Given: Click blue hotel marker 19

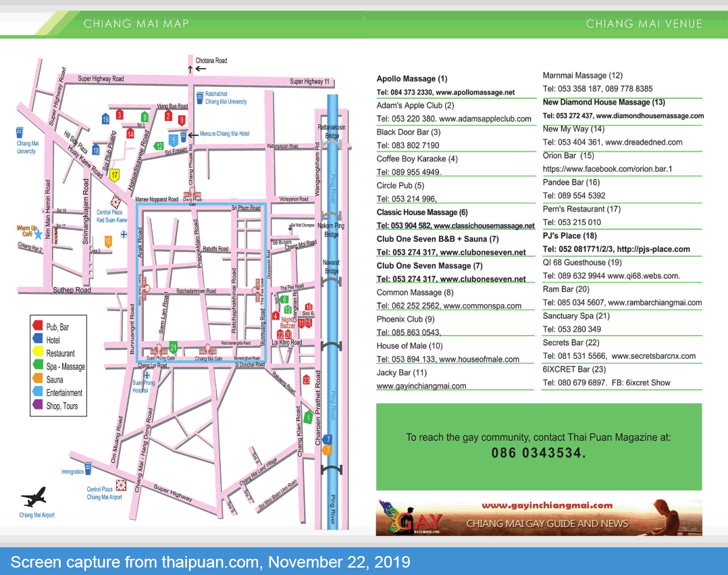Looking at the screenshot, I should [105, 120].
